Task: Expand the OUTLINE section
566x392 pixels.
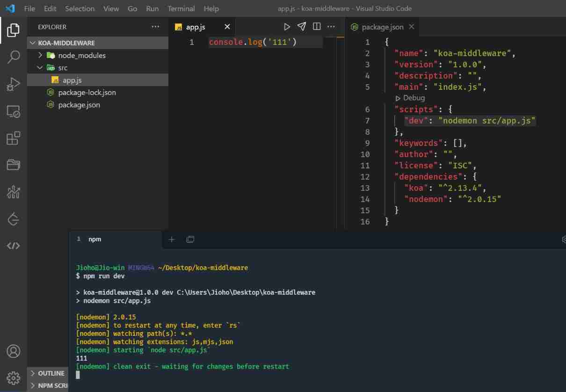Action: (x=51, y=373)
